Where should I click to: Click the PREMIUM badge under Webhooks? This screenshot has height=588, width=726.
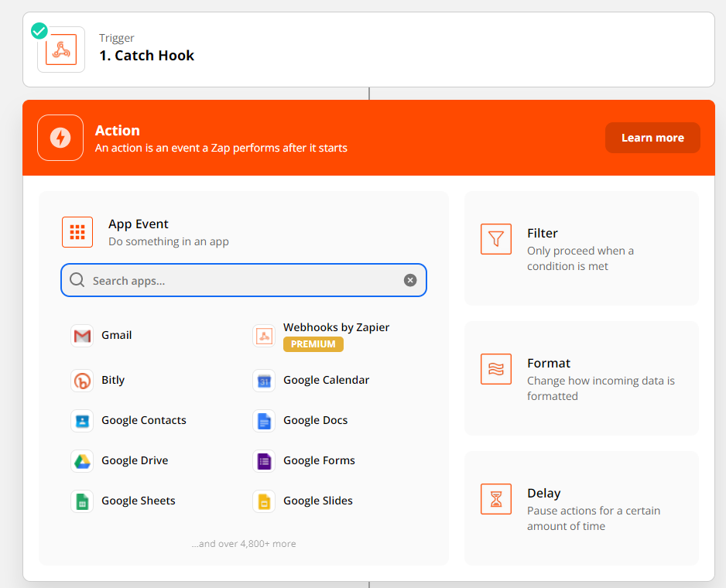click(313, 344)
